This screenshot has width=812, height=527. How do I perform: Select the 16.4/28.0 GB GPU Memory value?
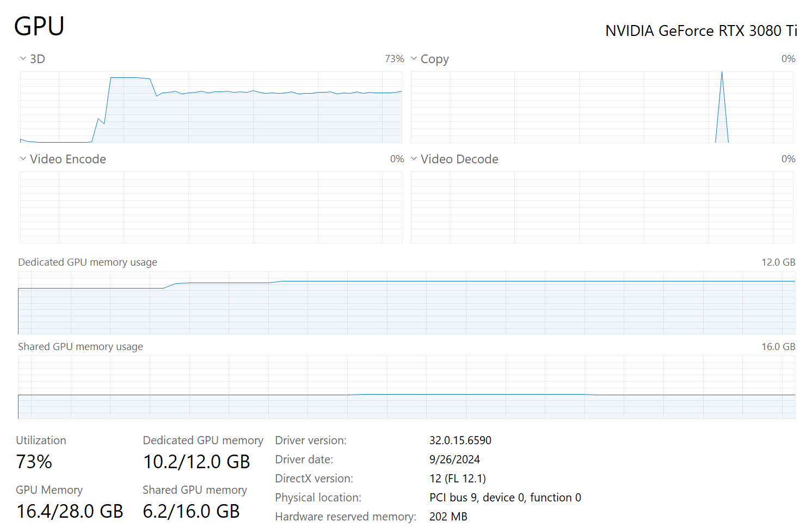tap(70, 511)
